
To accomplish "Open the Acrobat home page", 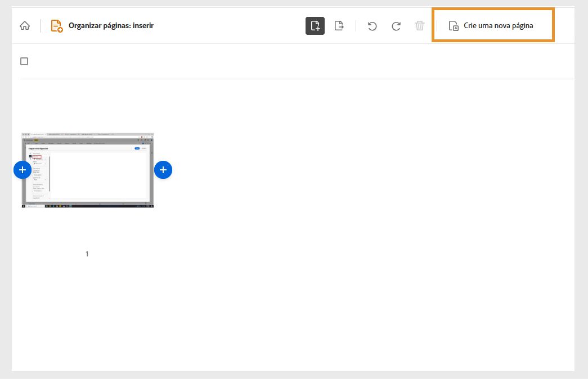I will [24, 25].
